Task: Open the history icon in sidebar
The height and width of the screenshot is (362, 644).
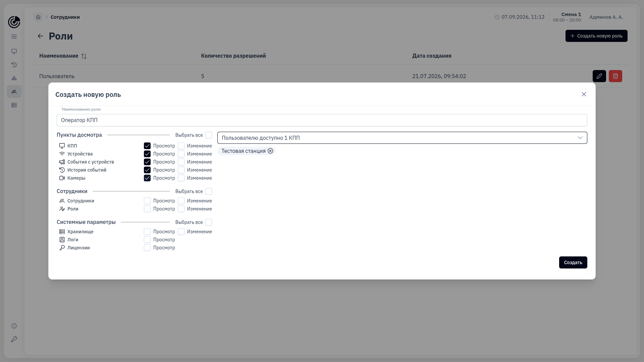Action: pyautogui.click(x=14, y=65)
